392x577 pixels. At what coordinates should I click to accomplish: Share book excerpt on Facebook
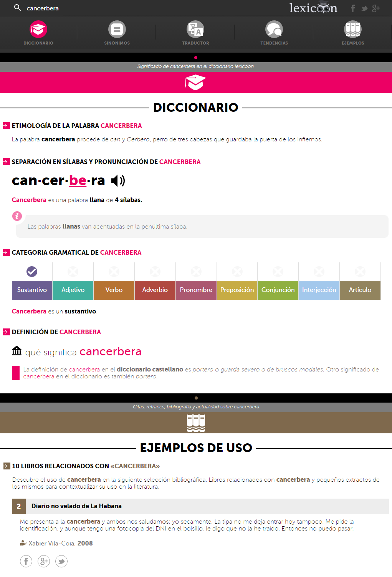point(26,561)
